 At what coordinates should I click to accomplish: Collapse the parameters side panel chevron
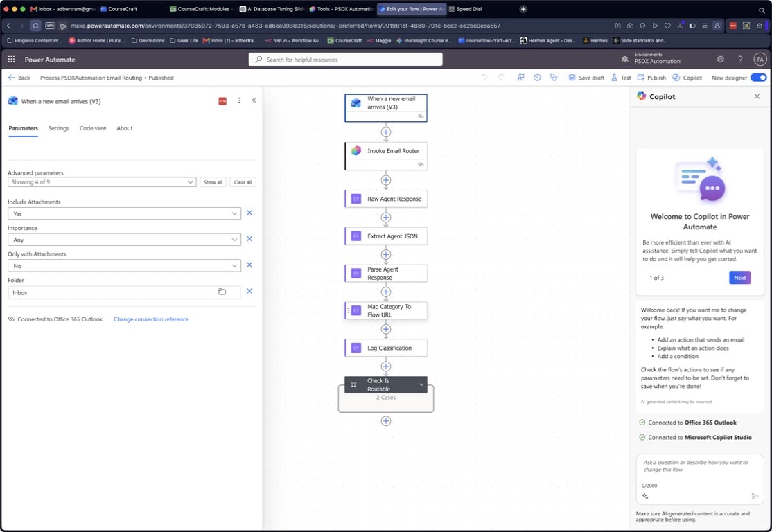pyautogui.click(x=254, y=100)
